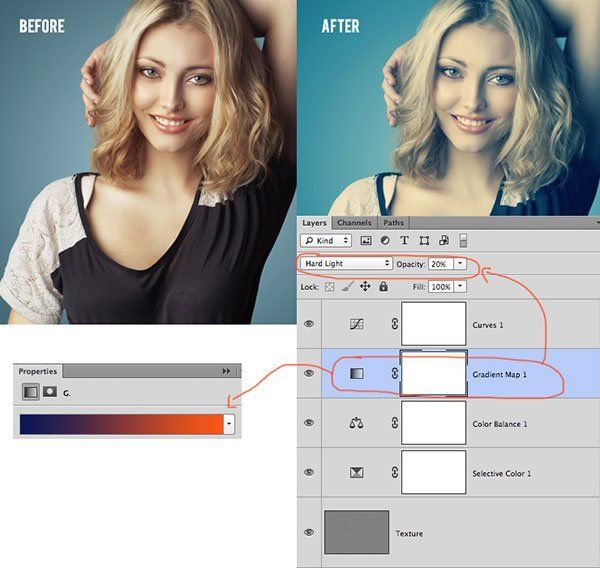Select the Color Balance 1 mask thumbnail
The image size is (600, 568).
click(434, 423)
